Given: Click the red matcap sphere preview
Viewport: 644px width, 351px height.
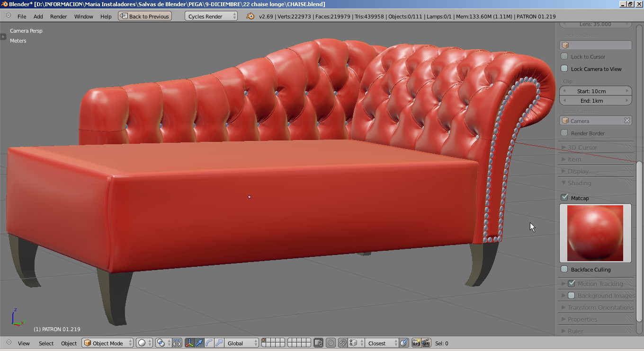Looking at the screenshot, I should [596, 233].
